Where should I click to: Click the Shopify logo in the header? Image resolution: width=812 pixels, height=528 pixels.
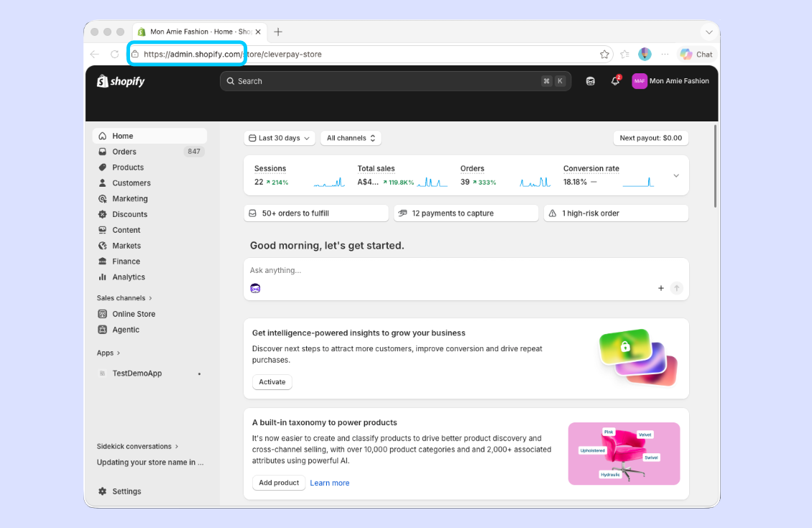pos(121,81)
